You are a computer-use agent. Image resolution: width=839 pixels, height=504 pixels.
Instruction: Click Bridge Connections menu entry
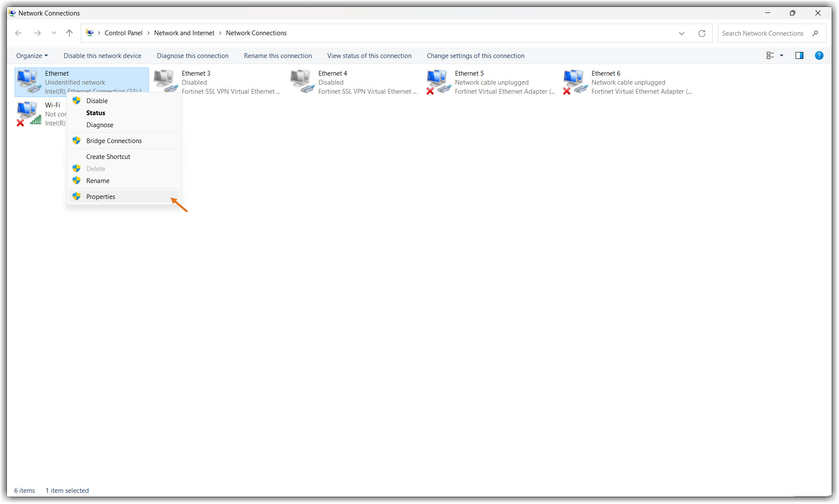tap(114, 141)
